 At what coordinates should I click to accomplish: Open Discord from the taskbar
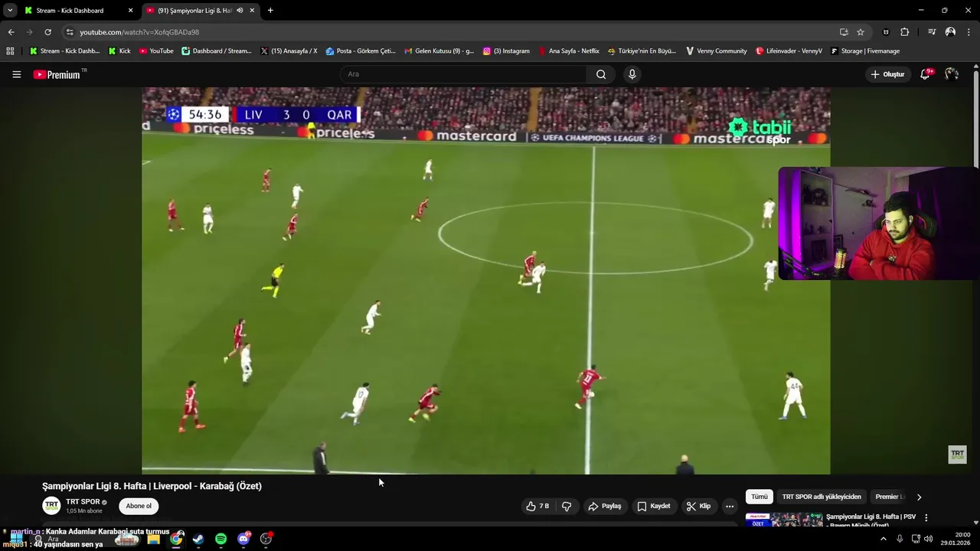pyautogui.click(x=243, y=539)
